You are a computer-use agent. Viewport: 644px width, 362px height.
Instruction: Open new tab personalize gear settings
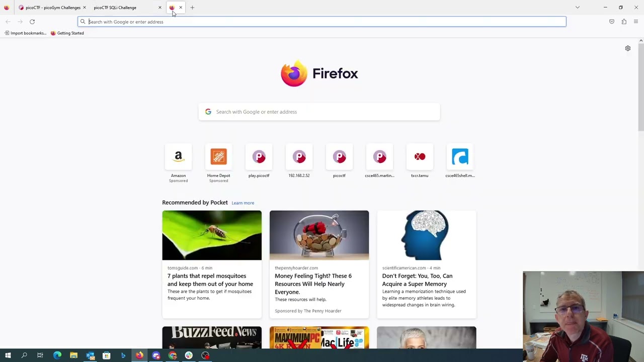[x=628, y=48]
